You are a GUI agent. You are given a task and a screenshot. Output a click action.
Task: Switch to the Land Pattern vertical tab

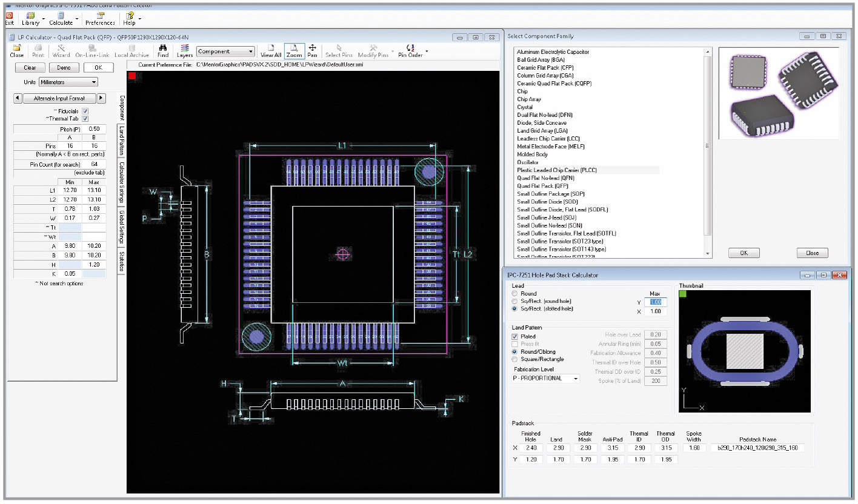click(122, 140)
